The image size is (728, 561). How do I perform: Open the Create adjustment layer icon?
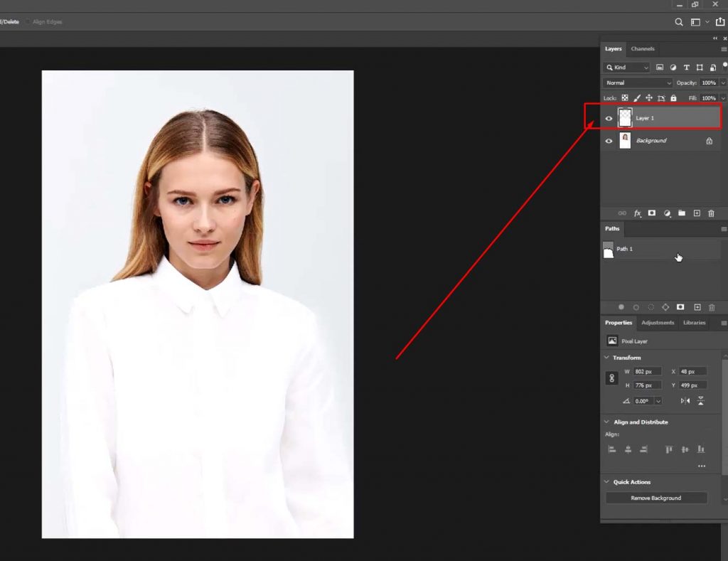coord(667,213)
